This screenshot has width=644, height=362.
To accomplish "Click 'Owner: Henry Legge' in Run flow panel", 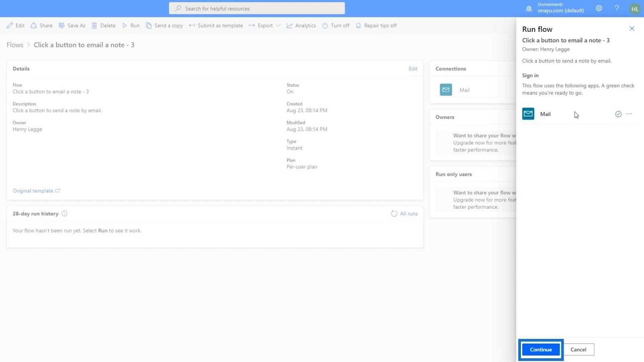I will click(546, 49).
